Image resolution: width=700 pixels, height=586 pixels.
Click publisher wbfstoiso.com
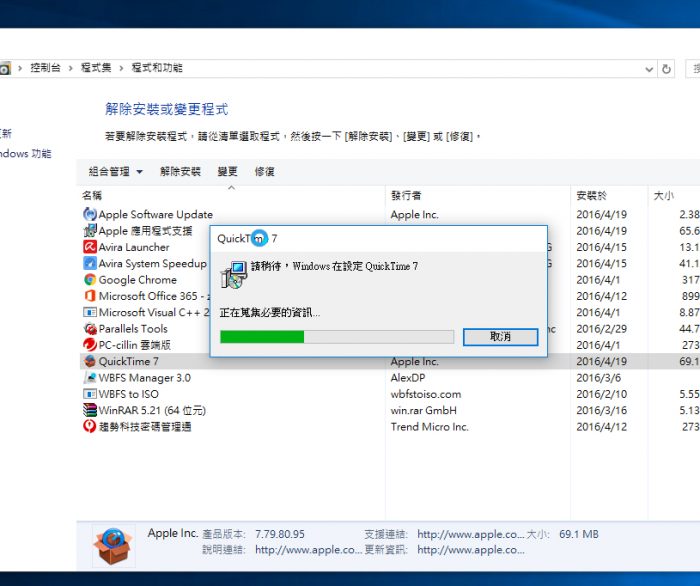[x=426, y=394]
